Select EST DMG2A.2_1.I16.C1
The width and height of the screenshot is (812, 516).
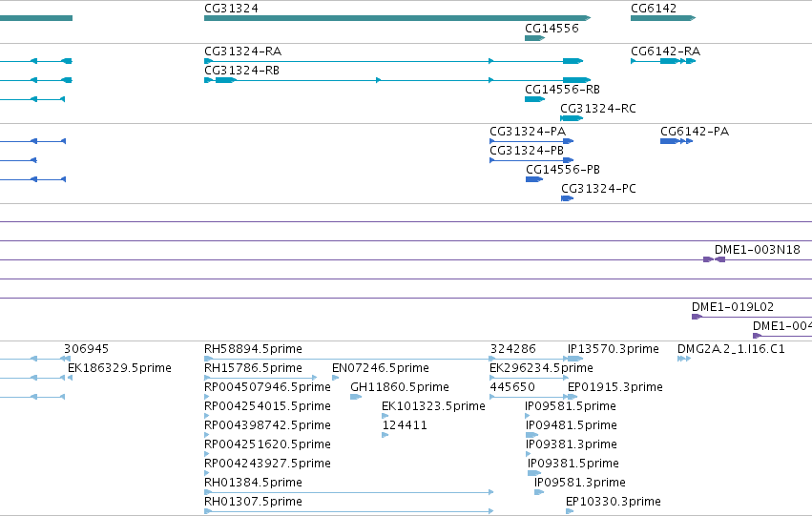tap(684, 359)
